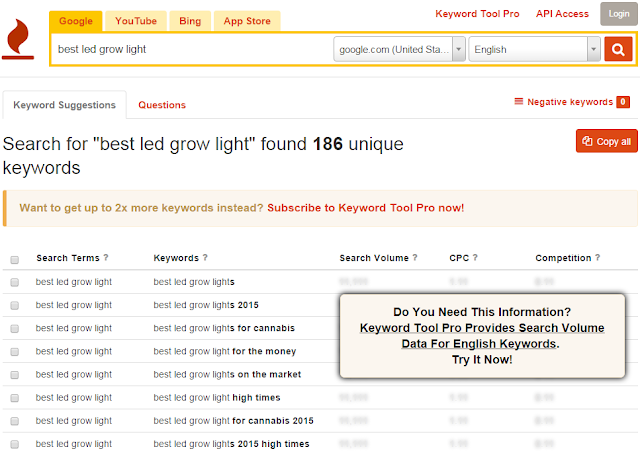The width and height of the screenshot is (640, 451).
Task: Click Subscribe to Keyword Tool Pro now link
Action: coord(365,208)
